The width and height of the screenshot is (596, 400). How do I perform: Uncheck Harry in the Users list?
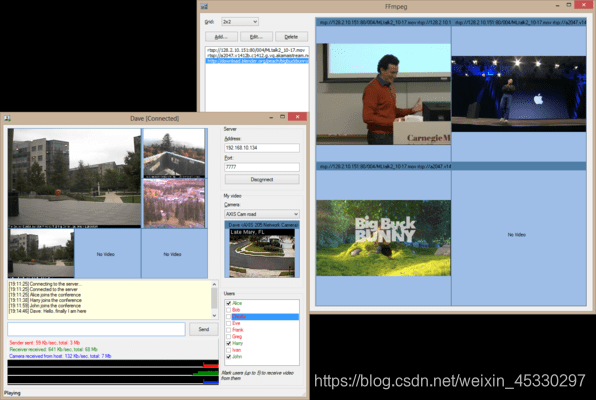(x=228, y=343)
